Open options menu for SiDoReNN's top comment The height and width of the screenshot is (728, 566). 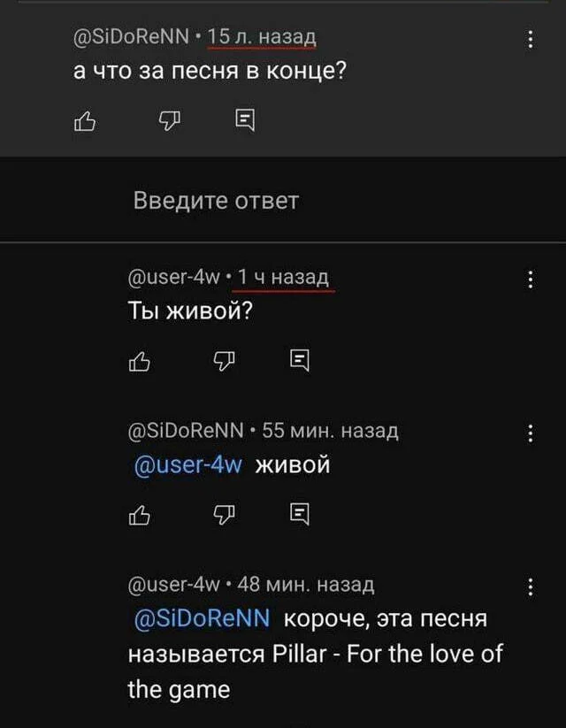coord(529,40)
